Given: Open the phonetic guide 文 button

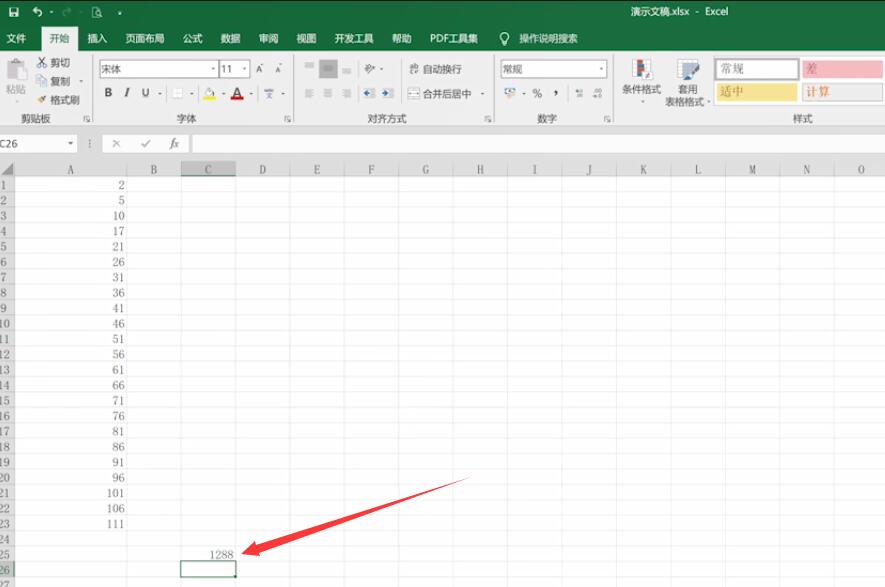Looking at the screenshot, I should click(x=269, y=93).
